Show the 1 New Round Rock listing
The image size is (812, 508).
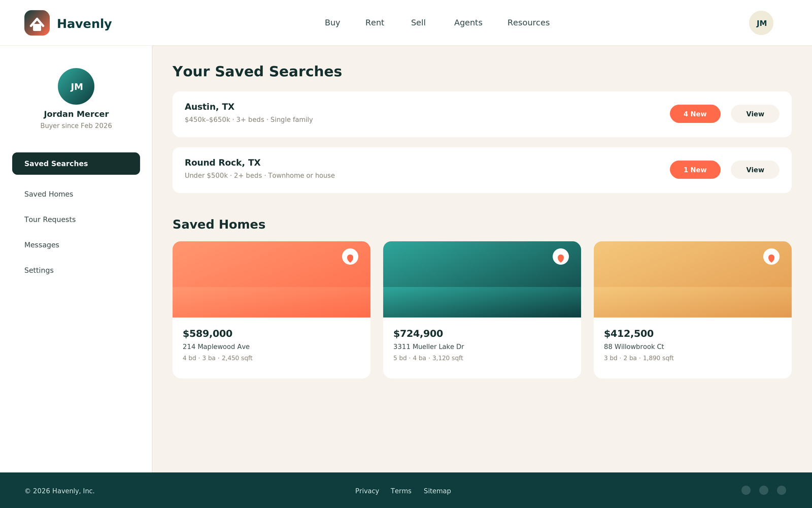tap(695, 170)
